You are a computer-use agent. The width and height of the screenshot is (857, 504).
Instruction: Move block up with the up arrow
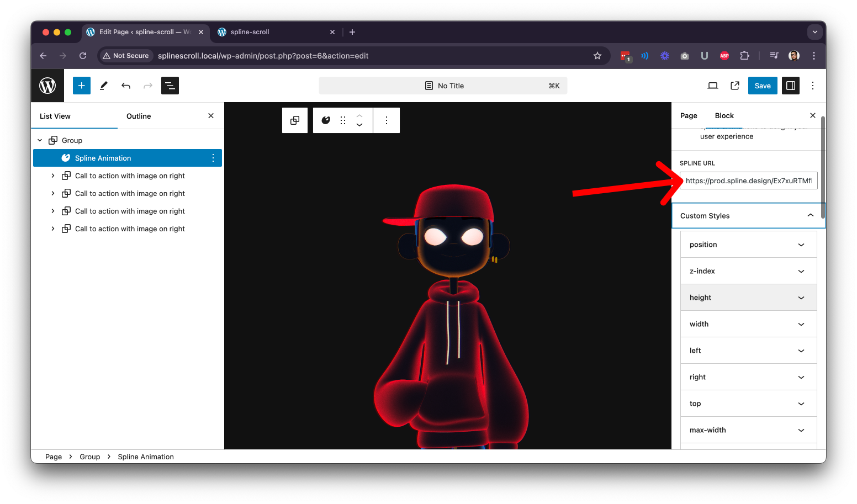pyautogui.click(x=359, y=116)
